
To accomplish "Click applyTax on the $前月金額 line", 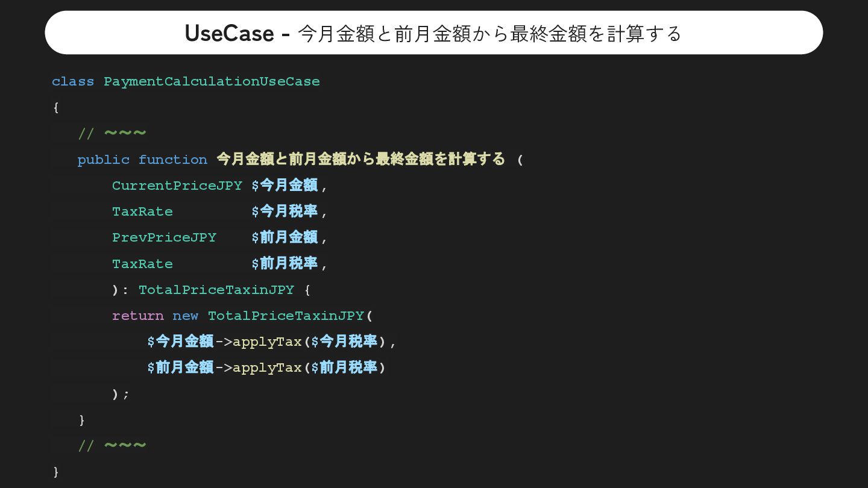I will click(x=267, y=368).
